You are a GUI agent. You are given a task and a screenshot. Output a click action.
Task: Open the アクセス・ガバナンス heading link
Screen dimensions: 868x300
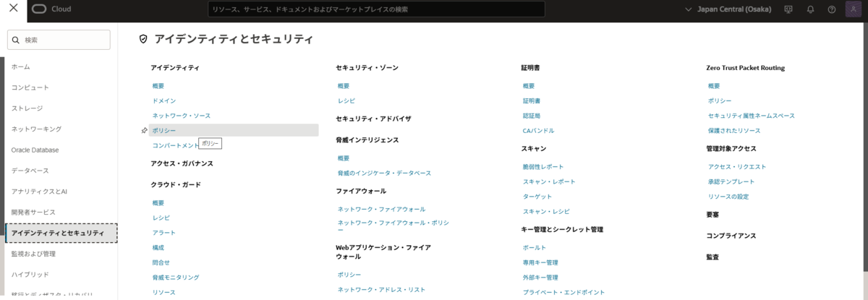tap(182, 163)
